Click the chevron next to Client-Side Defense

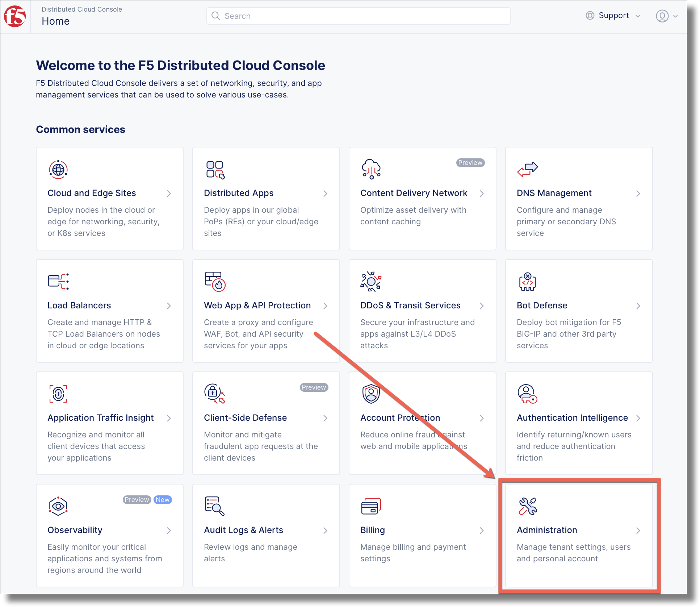326,418
